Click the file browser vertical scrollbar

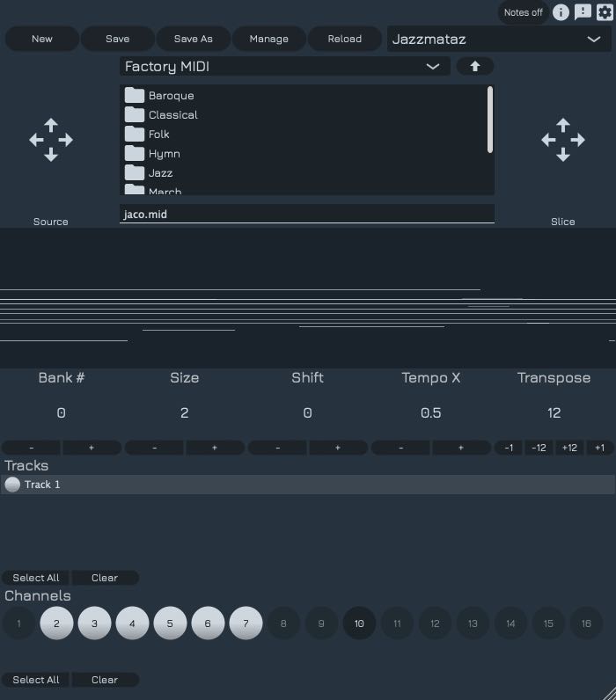[x=490, y=120]
